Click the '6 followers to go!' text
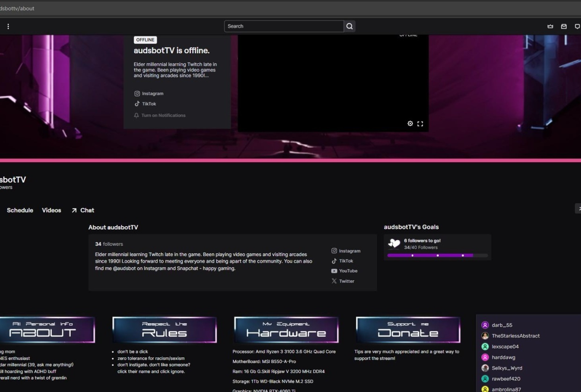 (422, 241)
